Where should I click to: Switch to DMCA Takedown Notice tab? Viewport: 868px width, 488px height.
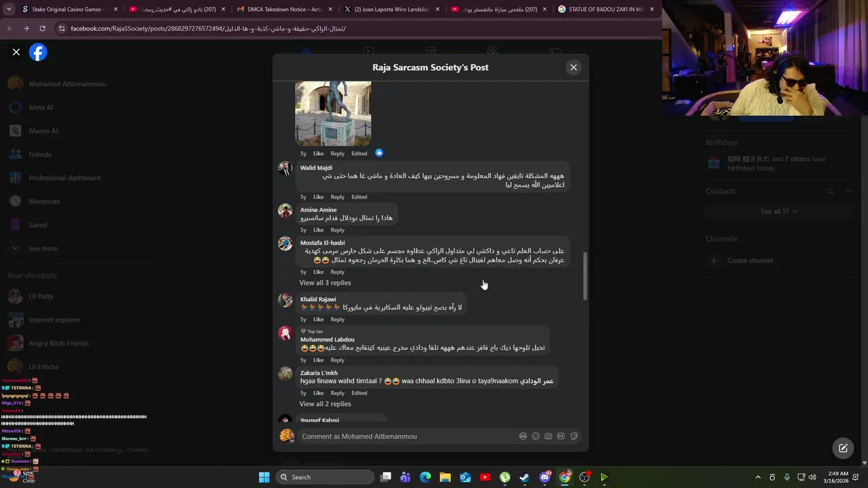click(285, 9)
